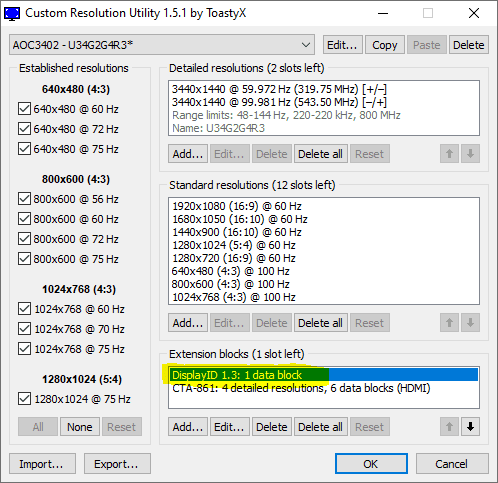Screen dimensions: 498x483
Task: Move detailed resolution down with arrow
Action: point(470,154)
